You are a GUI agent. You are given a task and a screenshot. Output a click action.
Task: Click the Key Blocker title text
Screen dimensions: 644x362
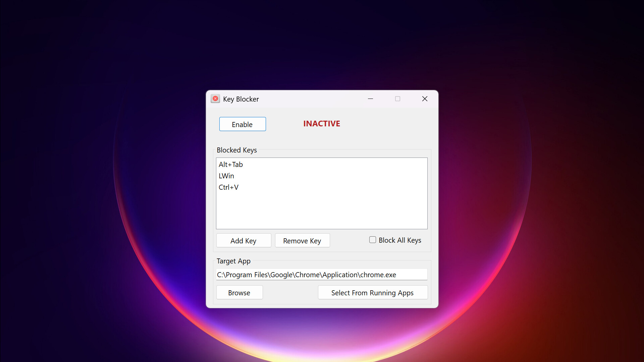[240, 99]
